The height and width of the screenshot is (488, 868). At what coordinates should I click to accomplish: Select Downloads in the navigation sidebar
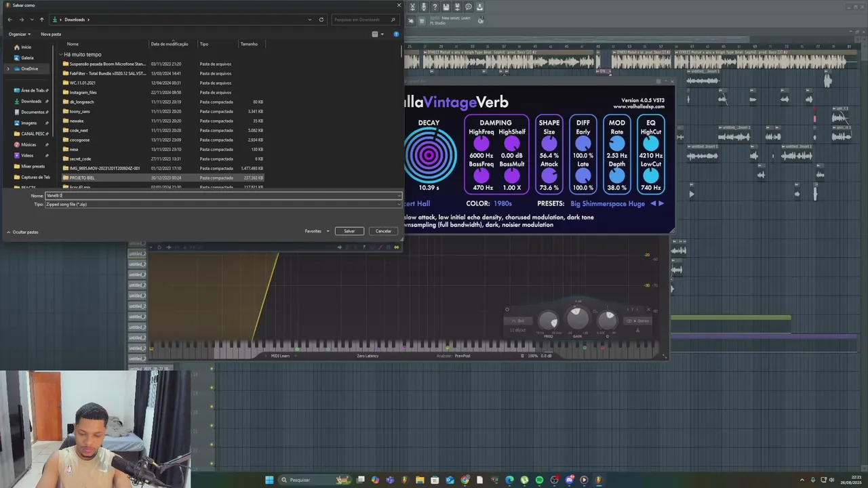pyautogui.click(x=31, y=101)
